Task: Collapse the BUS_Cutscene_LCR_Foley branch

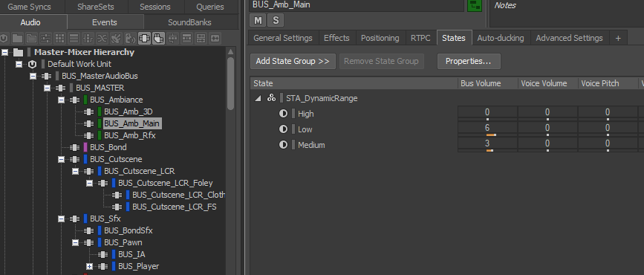Action: [x=90, y=184]
